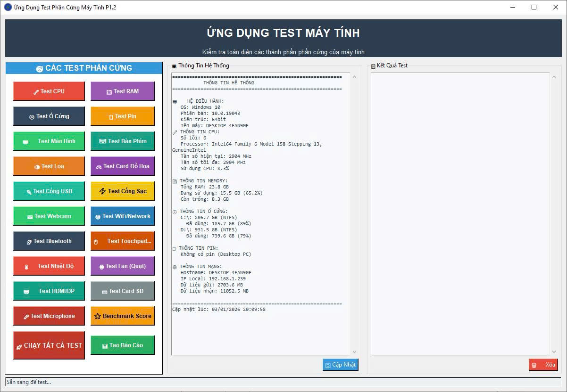The image size is (567, 392).
Task: Start the Test Ổ Cứng disk test
Action: [x=49, y=116]
